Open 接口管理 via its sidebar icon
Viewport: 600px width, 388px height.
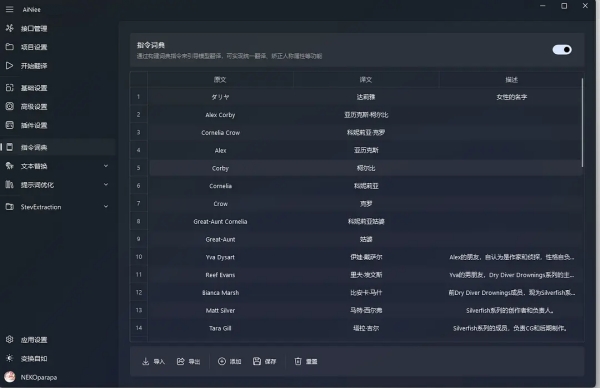tap(10, 28)
